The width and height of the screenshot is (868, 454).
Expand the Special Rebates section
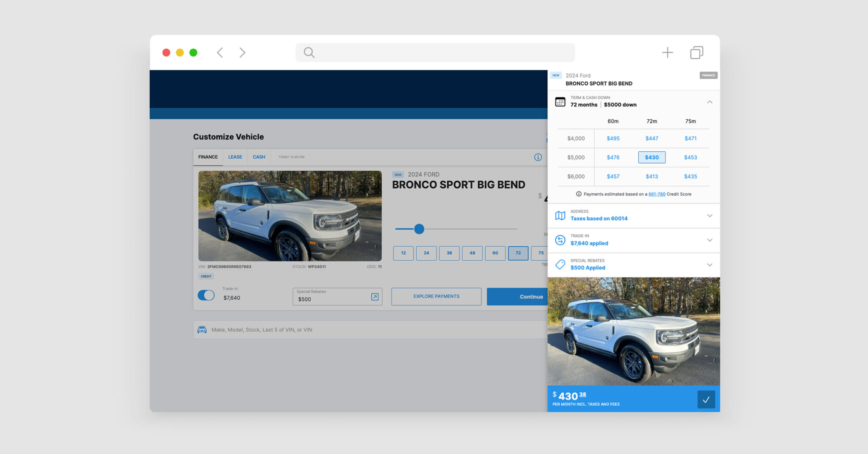(x=710, y=265)
